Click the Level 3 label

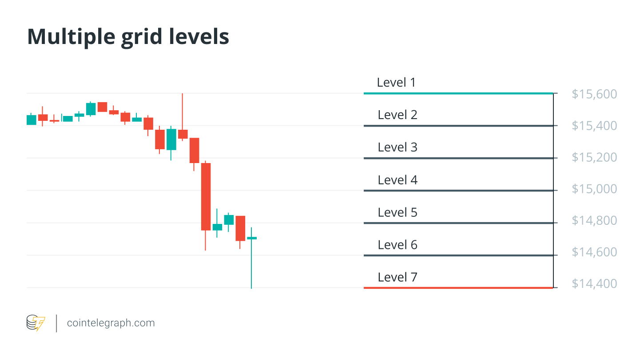[x=398, y=147]
